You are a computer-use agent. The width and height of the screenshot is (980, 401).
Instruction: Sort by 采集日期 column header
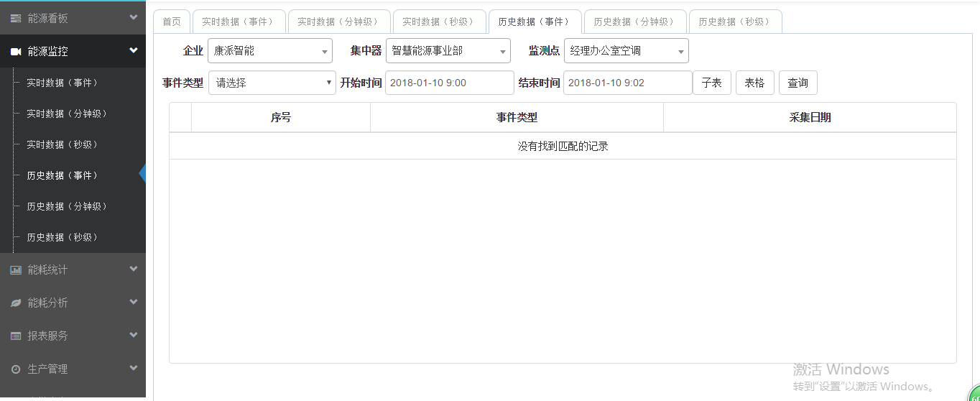(x=810, y=118)
